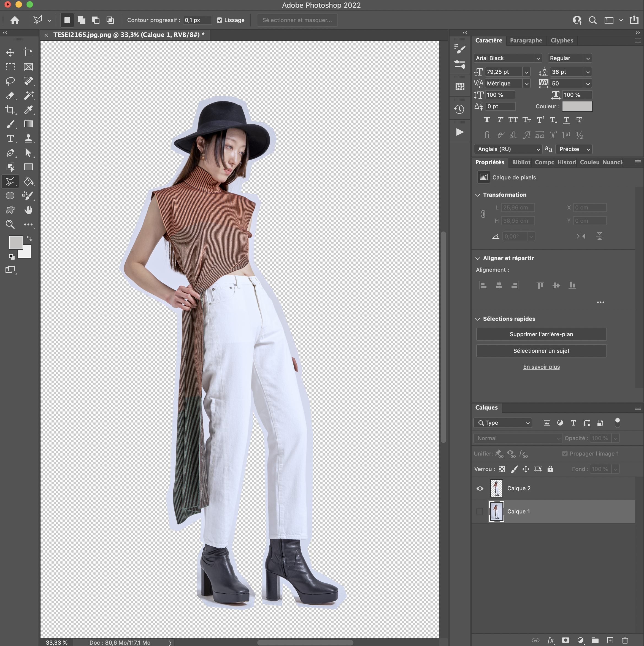Switch to the Paragraphe tab
644x646 pixels.
tap(526, 41)
